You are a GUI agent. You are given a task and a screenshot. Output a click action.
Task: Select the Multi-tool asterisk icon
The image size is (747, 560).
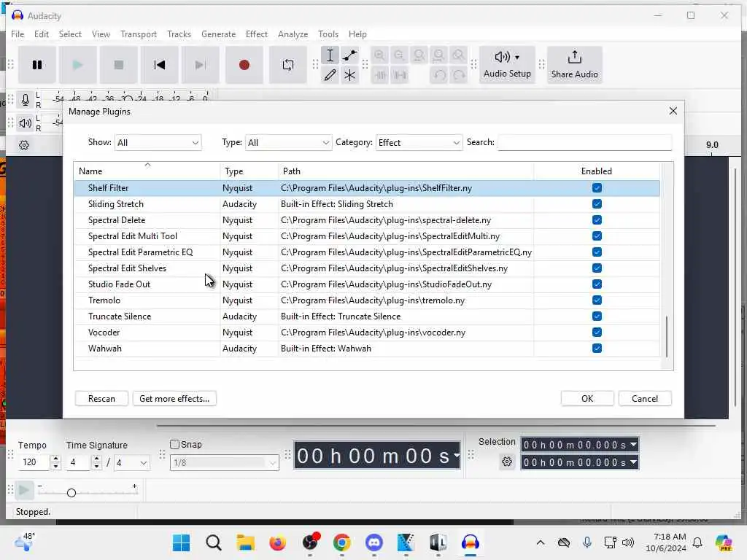coord(349,75)
